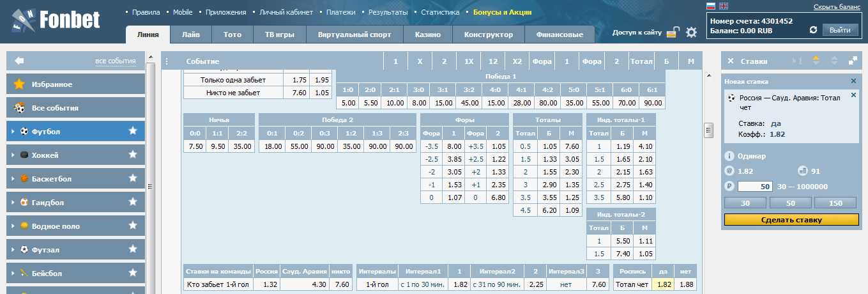Add Гандбол to favorites with star
The image size is (868, 294).
133,202
